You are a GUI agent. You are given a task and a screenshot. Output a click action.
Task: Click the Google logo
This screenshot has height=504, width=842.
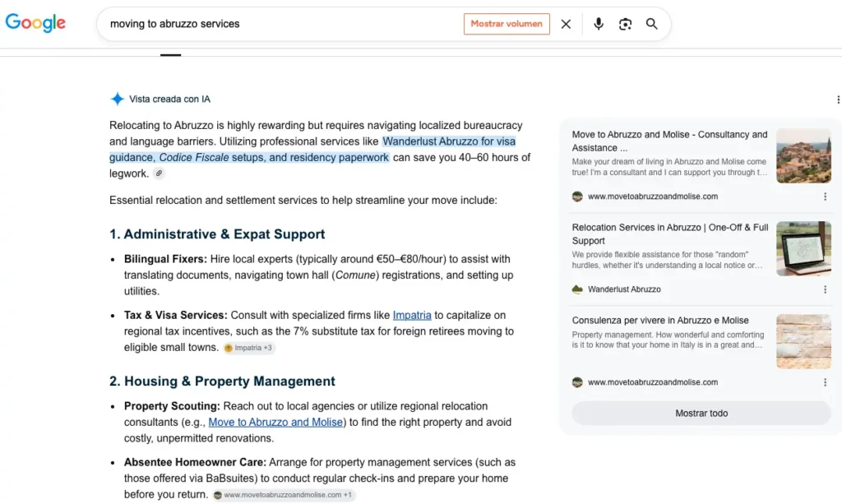(35, 23)
